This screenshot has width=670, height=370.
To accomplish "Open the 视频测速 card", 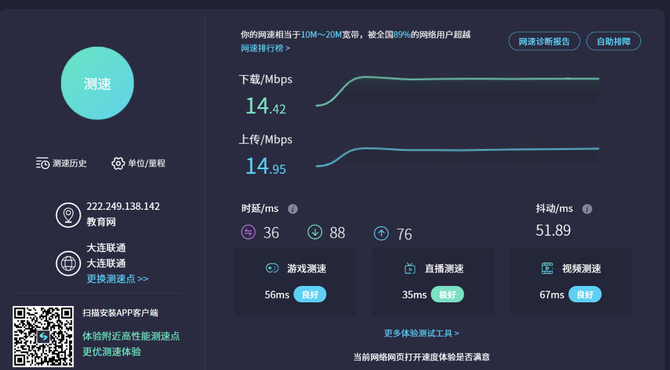I will tap(570, 281).
